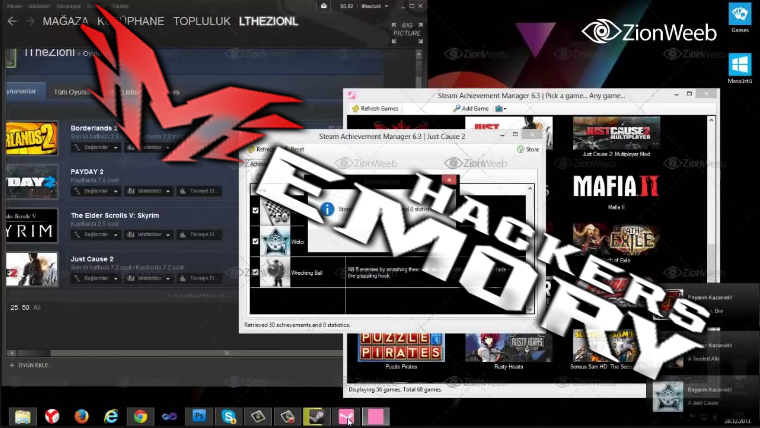Click OYUN EKLE at Steam's bottom left

29,365
